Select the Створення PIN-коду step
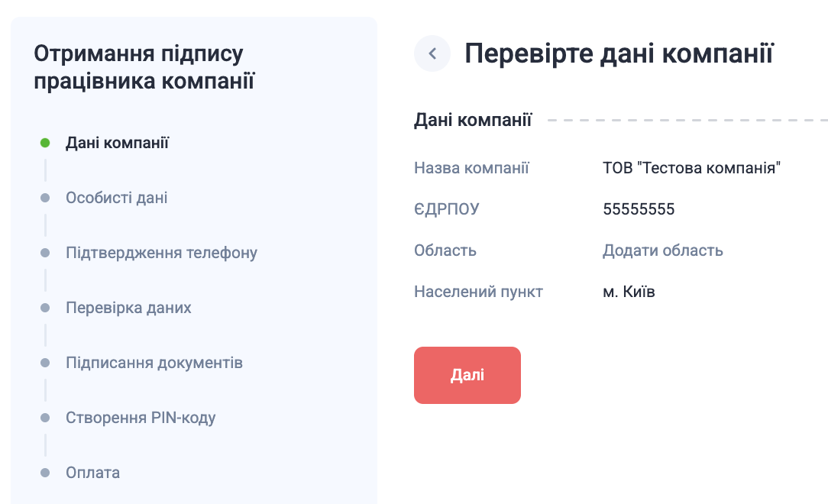Screen dimensions: 828x504 tap(141, 418)
